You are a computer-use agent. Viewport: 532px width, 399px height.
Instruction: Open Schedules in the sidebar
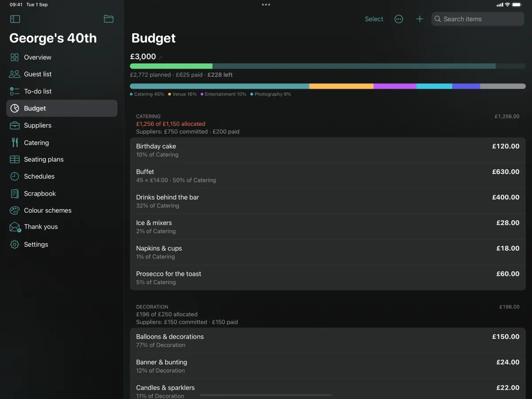click(x=62, y=176)
